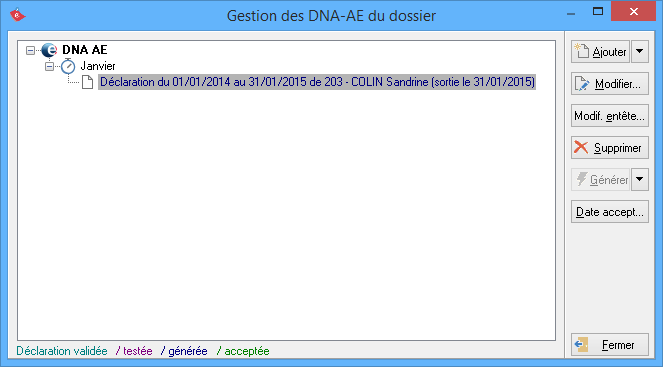The width and height of the screenshot is (663, 367).
Task: Open Date accept... dialog
Action: pyautogui.click(x=610, y=212)
